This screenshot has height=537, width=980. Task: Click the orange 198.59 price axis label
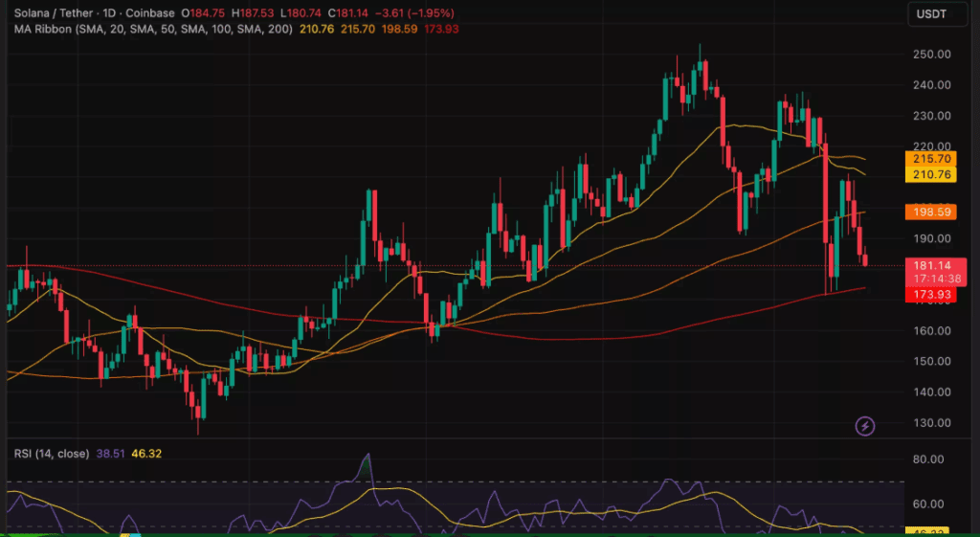pos(931,213)
